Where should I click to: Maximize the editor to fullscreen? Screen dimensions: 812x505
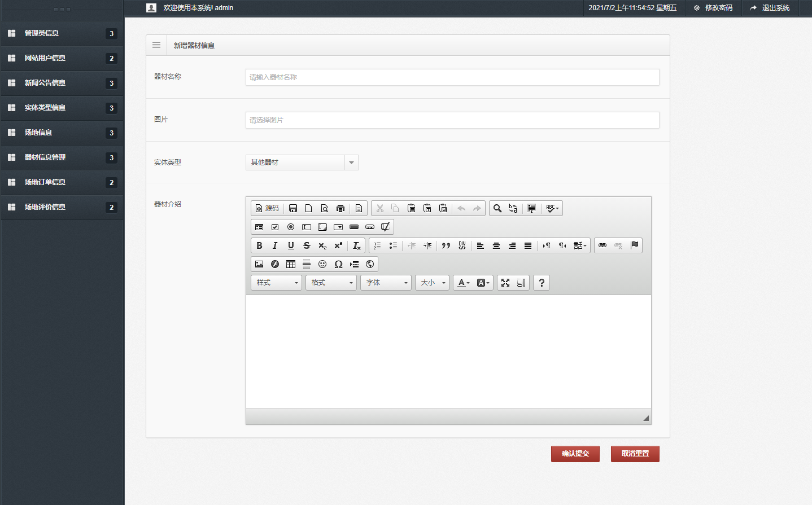tap(505, 283)
